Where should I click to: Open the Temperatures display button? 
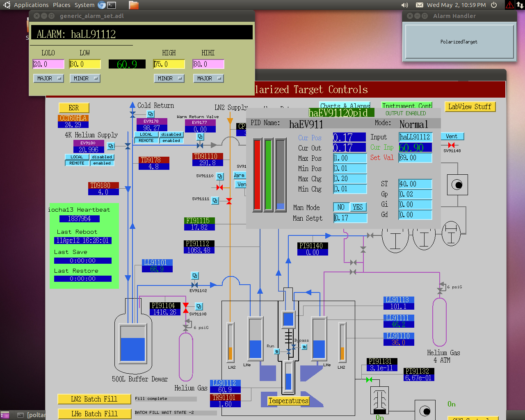coord(288,401)
